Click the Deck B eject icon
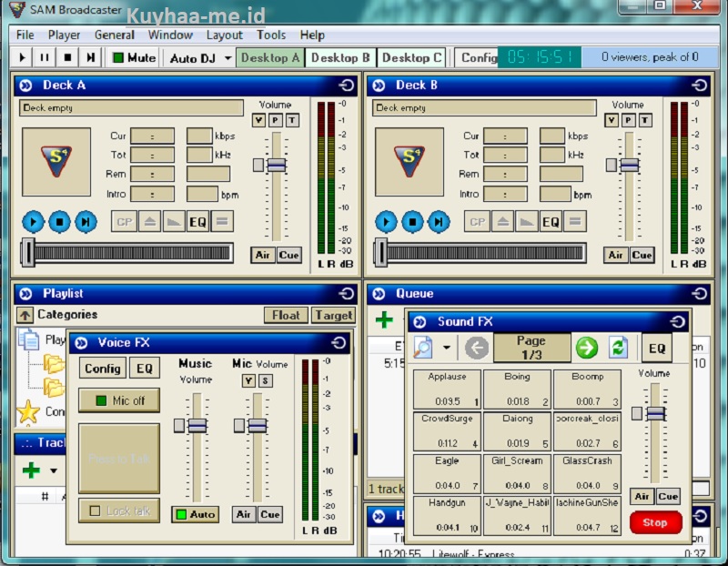Viewport: 728px width, 566px height. coord(503,221)
